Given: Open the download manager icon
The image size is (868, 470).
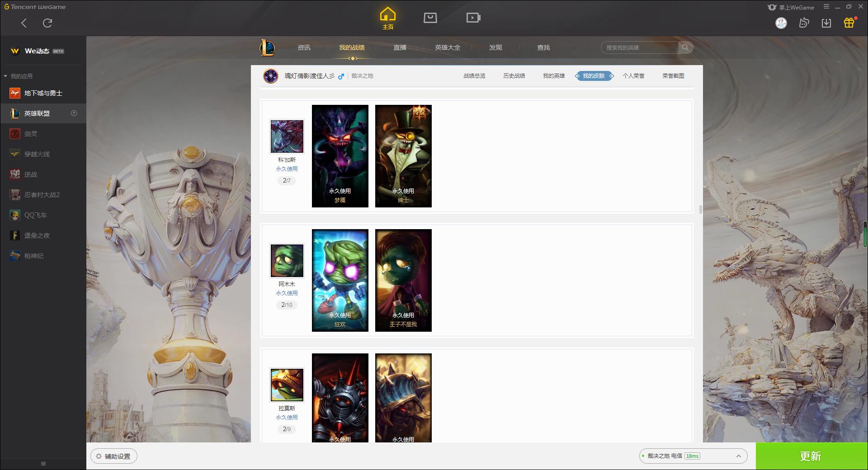Looking at the screenshot, I should click(x=826, y=23).
